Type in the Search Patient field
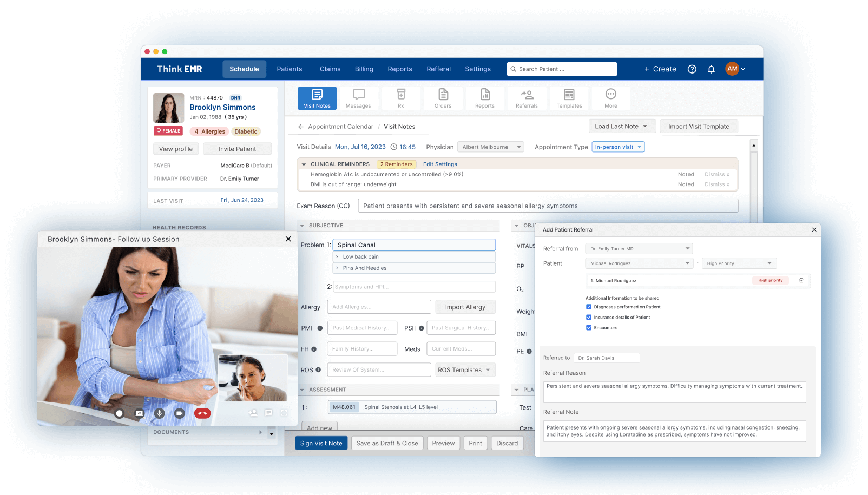The image size is (868, 495). point(562,69)
